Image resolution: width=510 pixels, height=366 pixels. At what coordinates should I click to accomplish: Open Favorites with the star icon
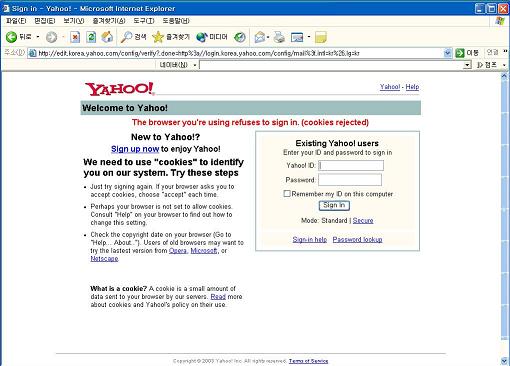171,37
